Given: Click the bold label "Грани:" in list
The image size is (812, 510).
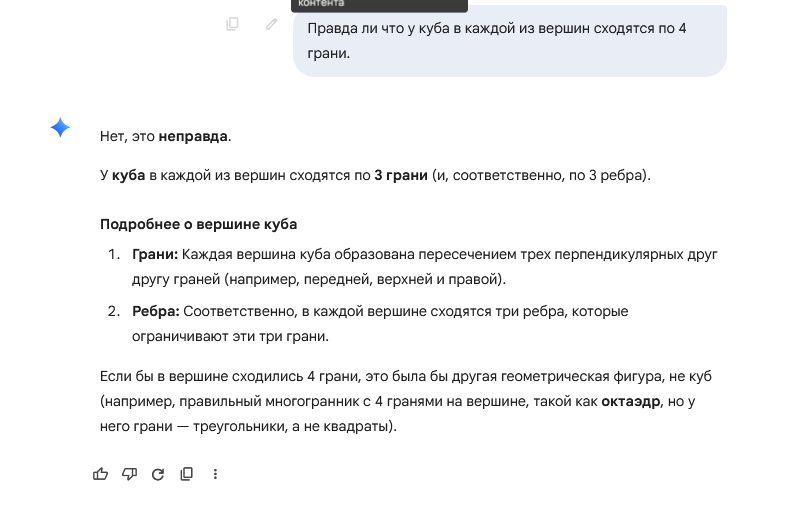Looking at the screenshot, I should tap(155, 255).
